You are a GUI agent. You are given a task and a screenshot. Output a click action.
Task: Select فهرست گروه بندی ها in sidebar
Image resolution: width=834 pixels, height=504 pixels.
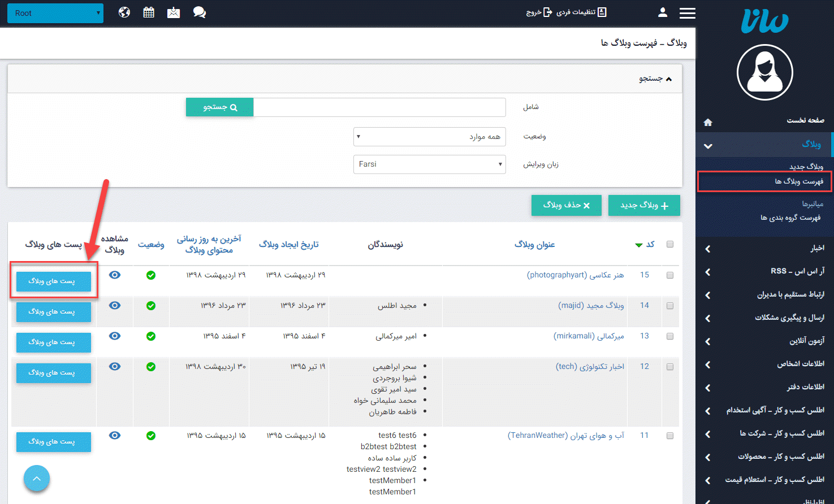(x=790, y=218)
